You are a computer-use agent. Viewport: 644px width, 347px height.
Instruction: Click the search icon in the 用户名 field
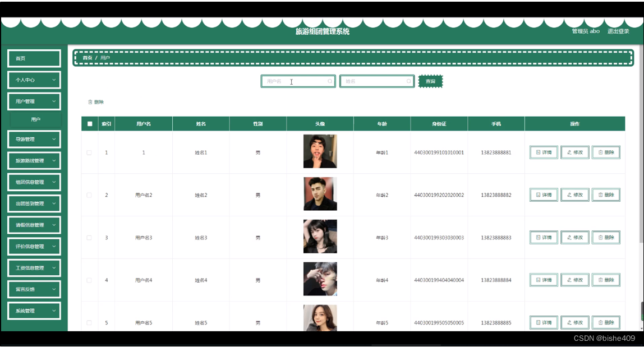point(330,81)
